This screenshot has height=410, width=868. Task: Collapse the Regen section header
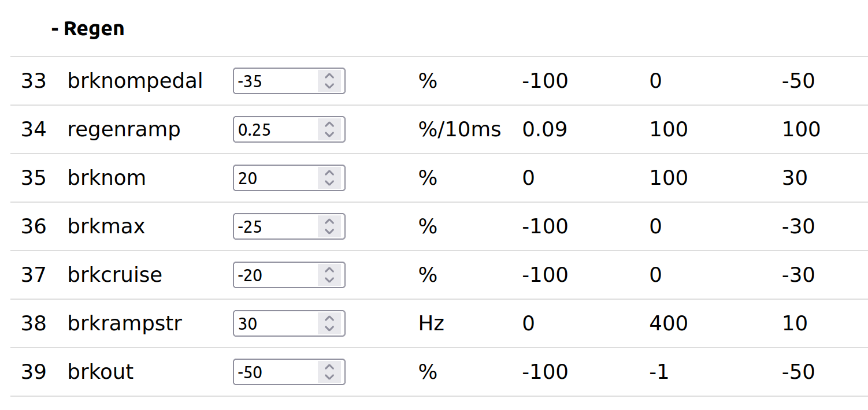coord(88,29)
